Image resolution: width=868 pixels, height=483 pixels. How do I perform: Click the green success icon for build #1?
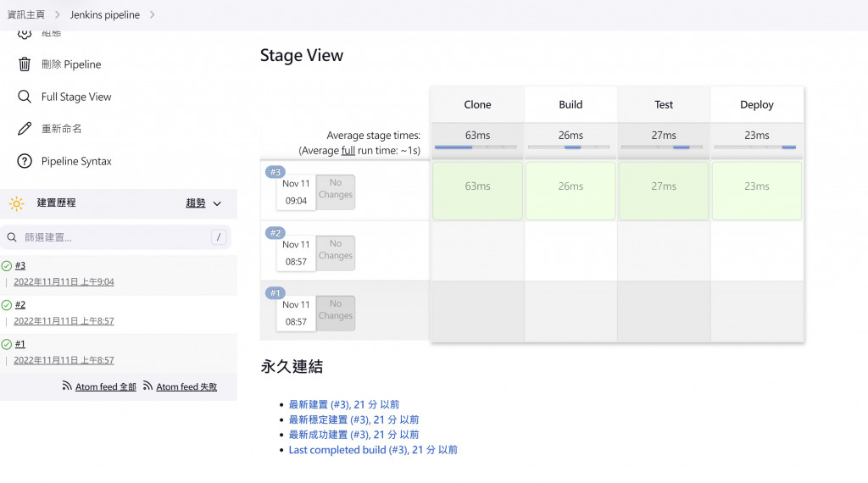click(x=7, y=344)
